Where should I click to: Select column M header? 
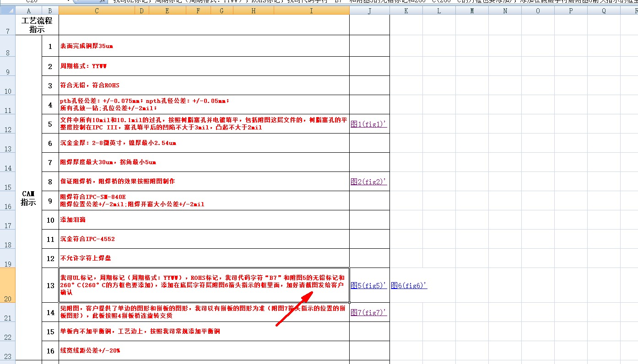pyautogui.click(x=472, y=11)
